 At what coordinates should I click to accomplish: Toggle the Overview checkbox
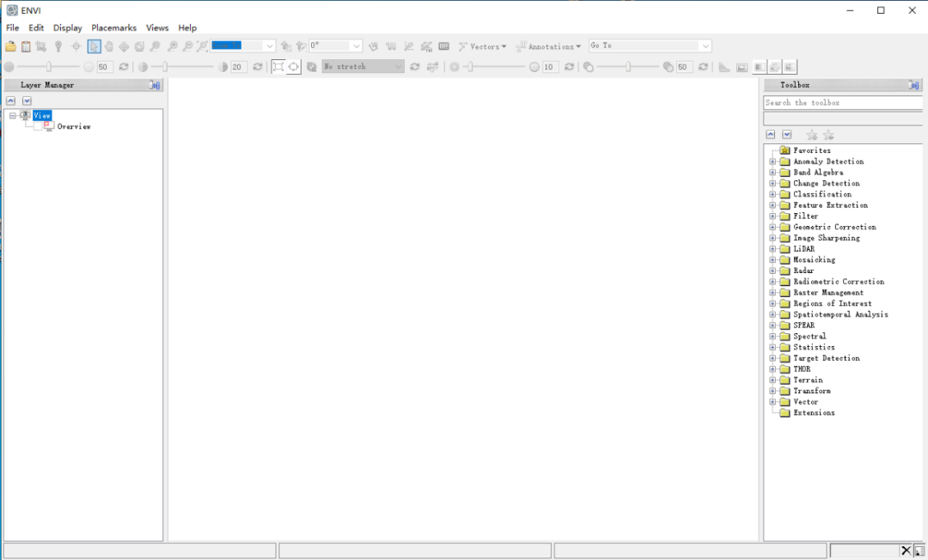(x=38, y=126)
